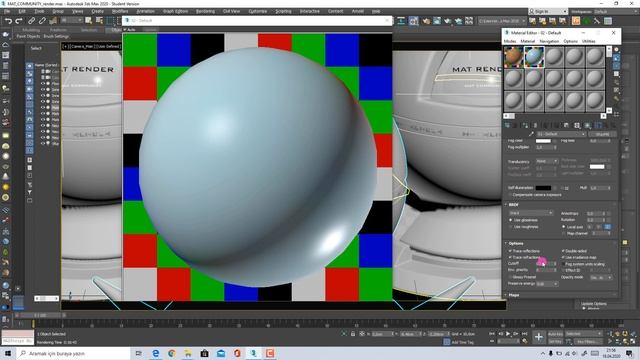
Task: Click the large plus set key button
Action: coord(539,337)
